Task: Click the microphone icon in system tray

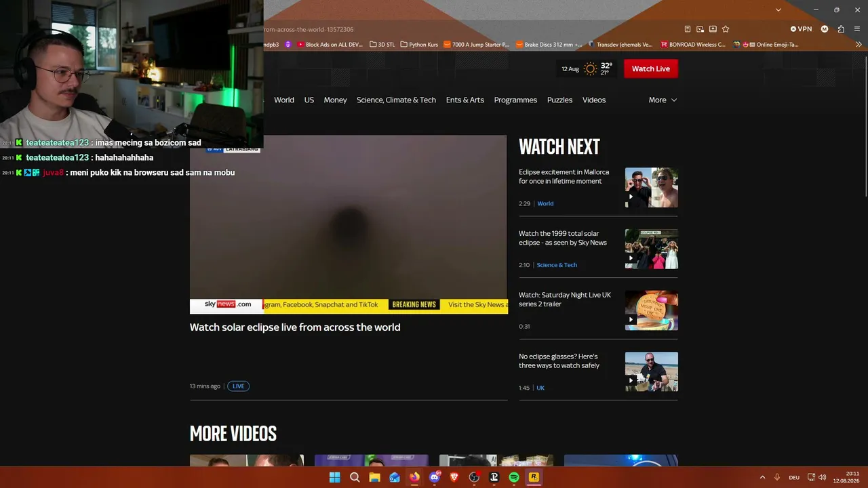Action: pyautogui.click(x=777, y=477)
